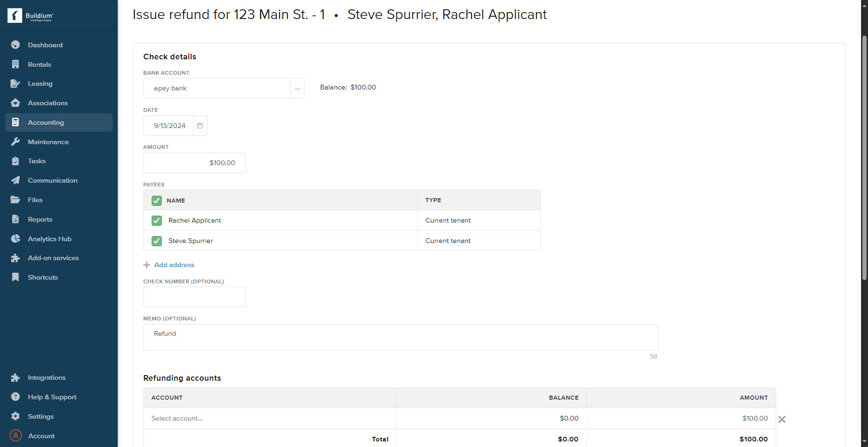This screenshot has width=868, height=447.
Task: Open the Maintenance wrench icon
Action: [15, 142]
